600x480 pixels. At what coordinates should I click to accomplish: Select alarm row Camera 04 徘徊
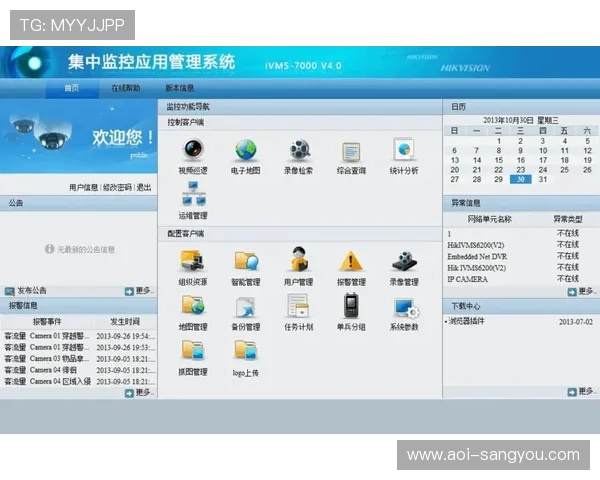coord(78,370)
